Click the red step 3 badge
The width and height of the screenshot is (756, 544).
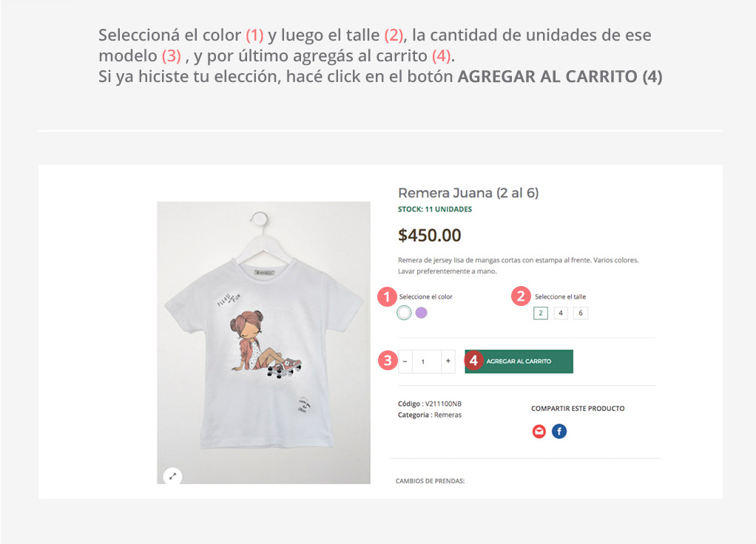386,361
